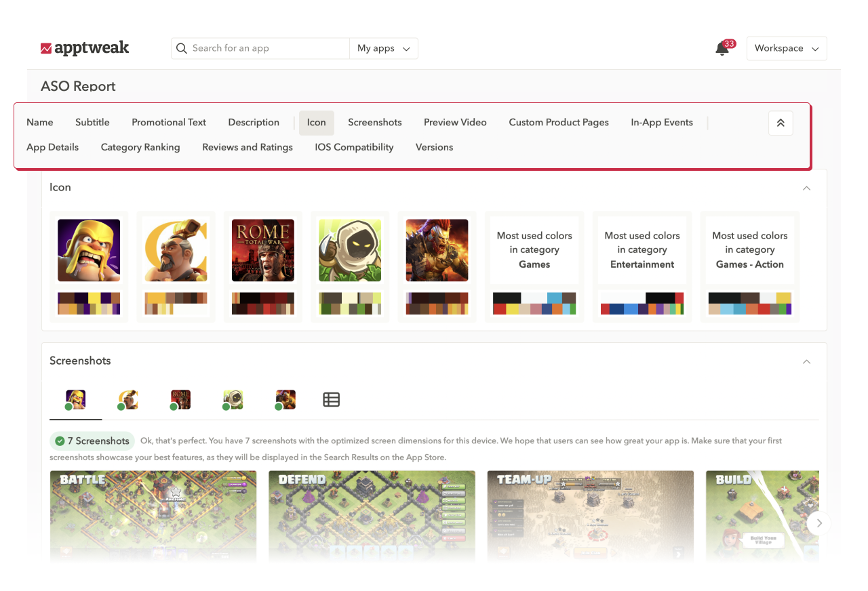Open Reviews and Ratings section
The image size is (868, 591).
pos(248,147)
